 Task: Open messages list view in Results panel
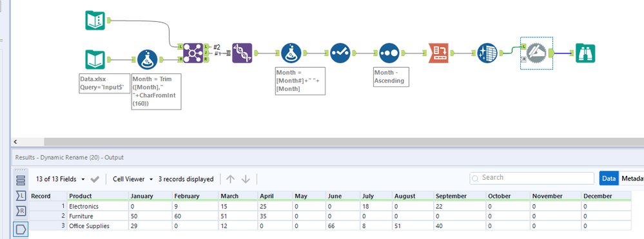tap(21, 180)
